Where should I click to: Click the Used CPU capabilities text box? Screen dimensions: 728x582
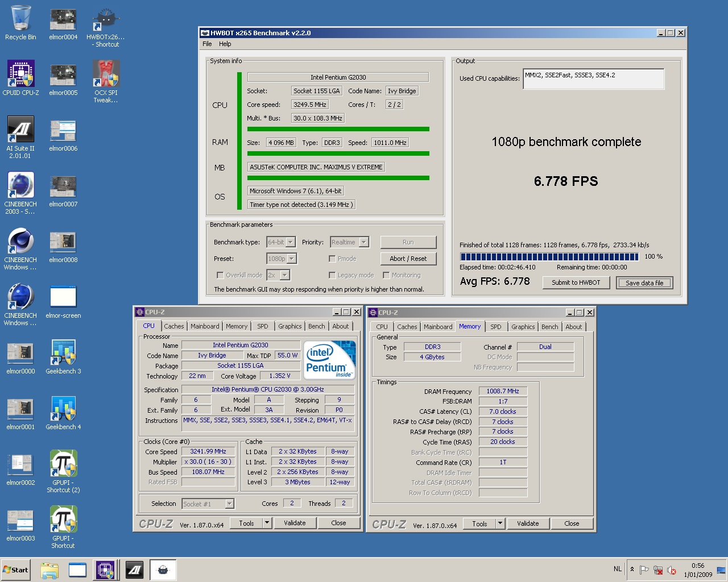tap(594, 79)
